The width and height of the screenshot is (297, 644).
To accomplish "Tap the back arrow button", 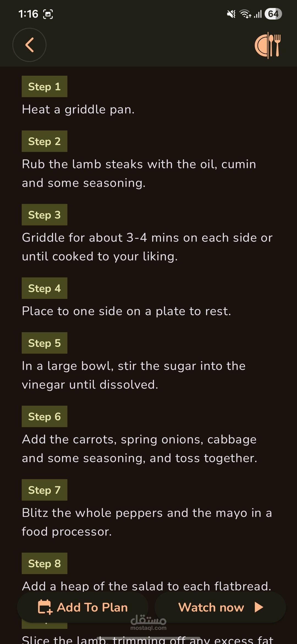I will coord(29,45).
